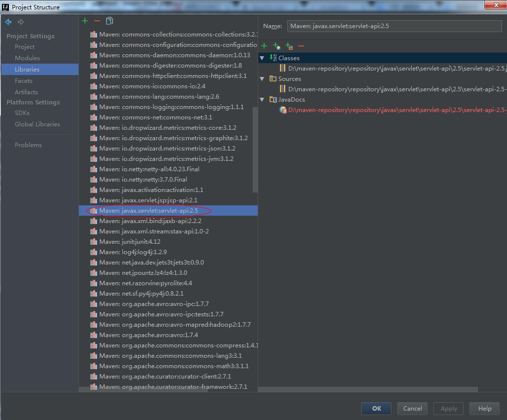Click the library Name input field
The height and width of the screenshot is (420, 507).
point(394,26)
